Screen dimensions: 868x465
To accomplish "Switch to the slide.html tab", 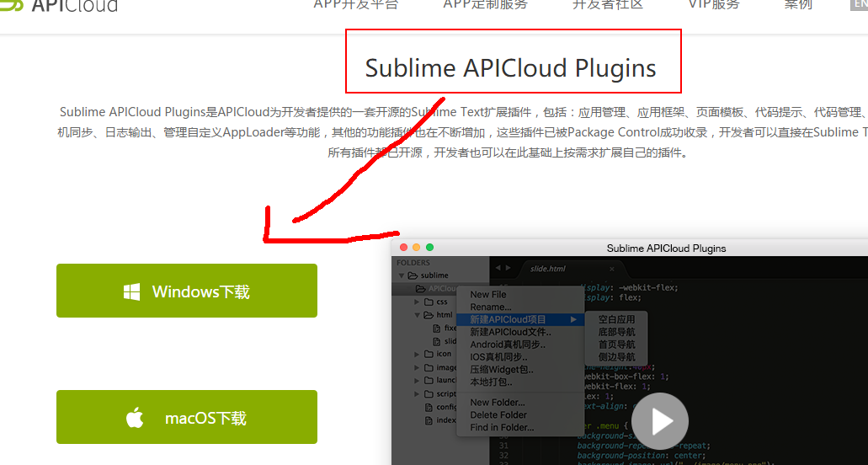I will (547, 269).
